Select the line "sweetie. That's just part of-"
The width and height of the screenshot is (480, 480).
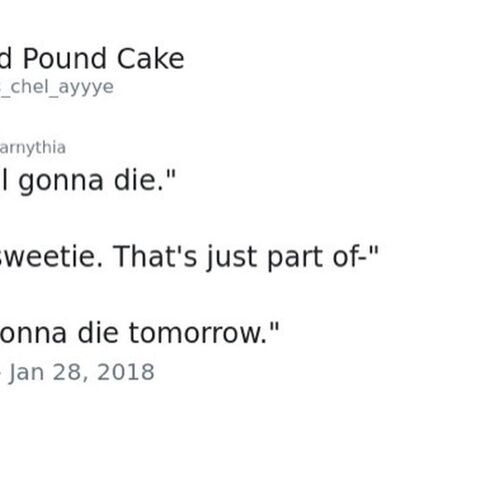click(x=189, y=257)
